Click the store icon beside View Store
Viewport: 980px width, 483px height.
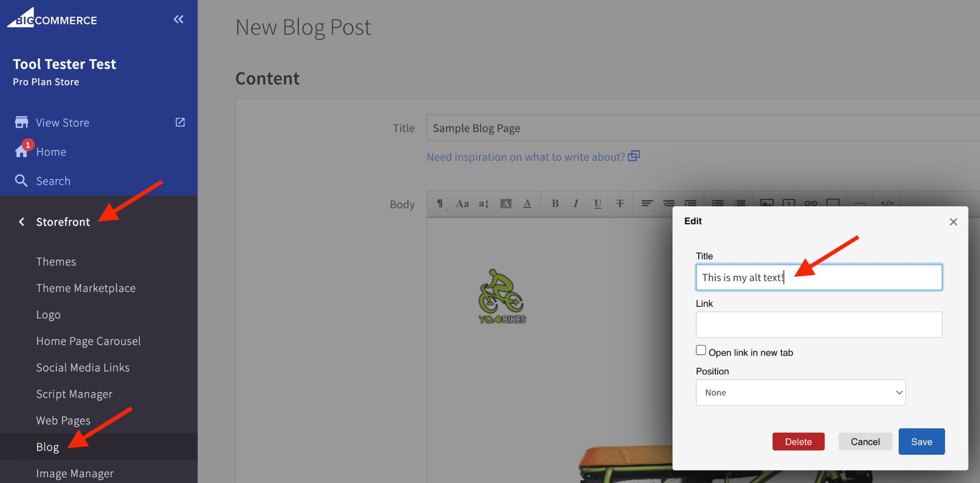pos(22,122)
